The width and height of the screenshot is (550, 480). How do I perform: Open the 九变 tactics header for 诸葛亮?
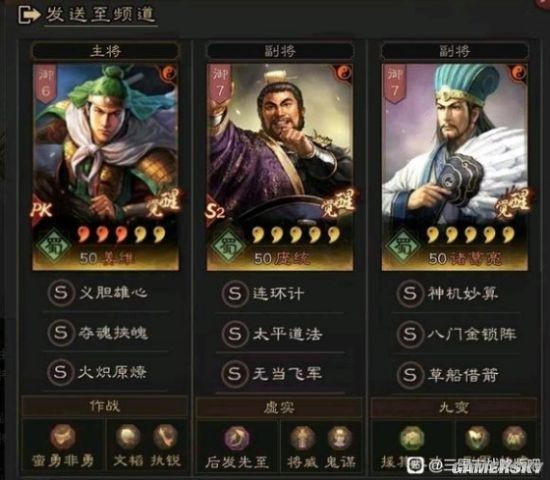(x=454, y=408)
